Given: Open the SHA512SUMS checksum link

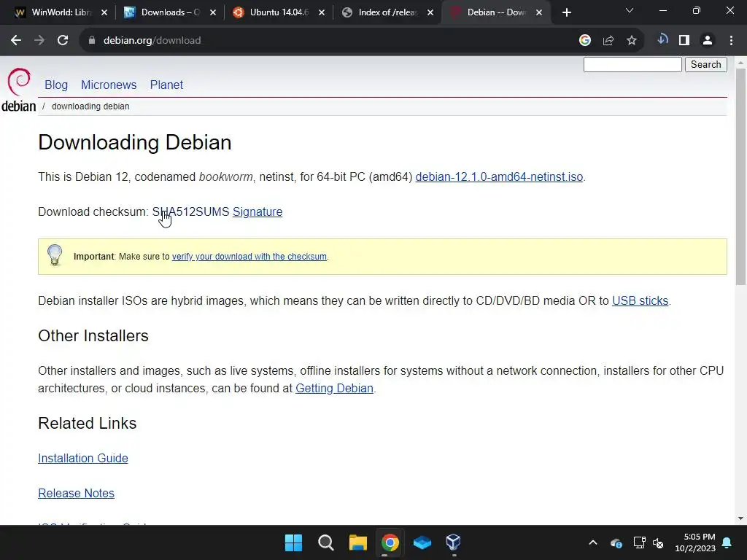Looking at the screenshot, I should coord(190,211).
